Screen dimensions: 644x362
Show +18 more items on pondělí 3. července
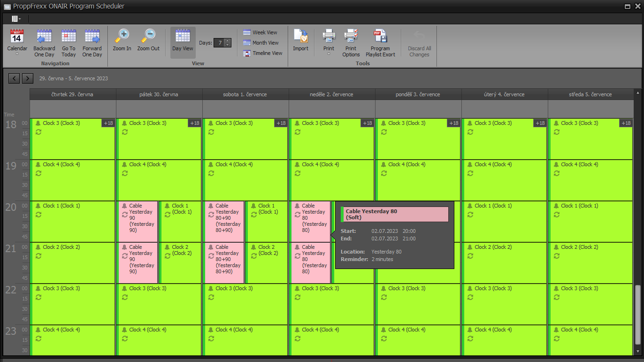tap(454, 123)
